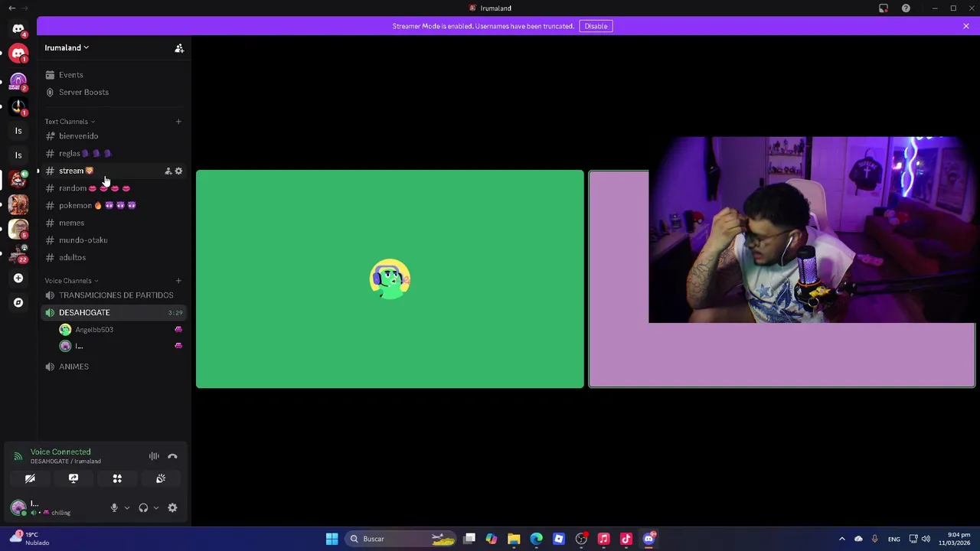Show hidden system tray icons
This screenshot has width=980, height=551.
pyautogui.click(x=841, y=539)
